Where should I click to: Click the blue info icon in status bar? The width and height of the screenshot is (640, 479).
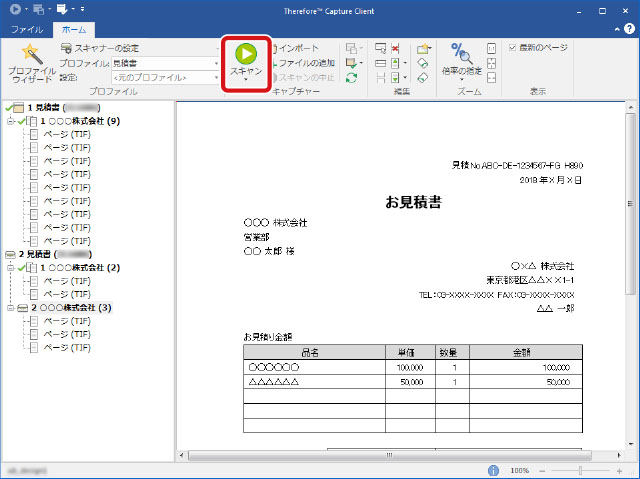pyautogui.click(x=494, y=470)
